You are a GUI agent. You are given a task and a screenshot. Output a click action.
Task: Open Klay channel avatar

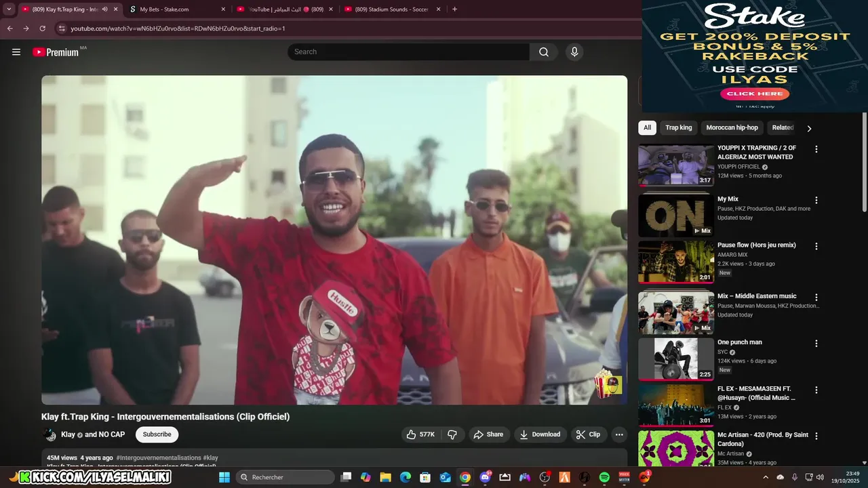click(x=50, y=434)
